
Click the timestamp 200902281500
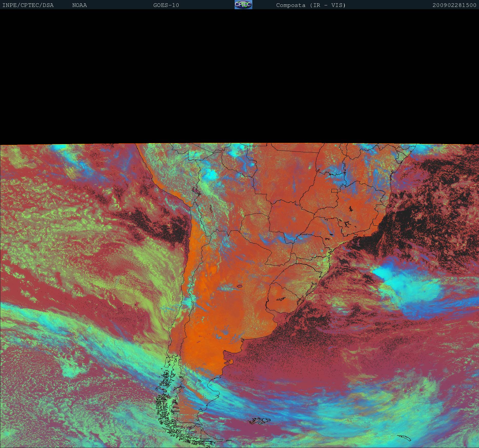click(454, 5)
